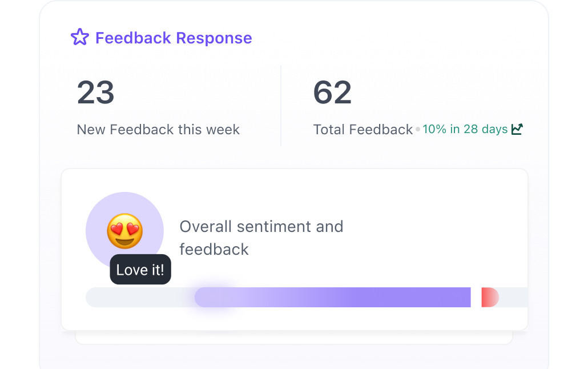
Task: Click the number 62 total count
Action: click(332, 93)
